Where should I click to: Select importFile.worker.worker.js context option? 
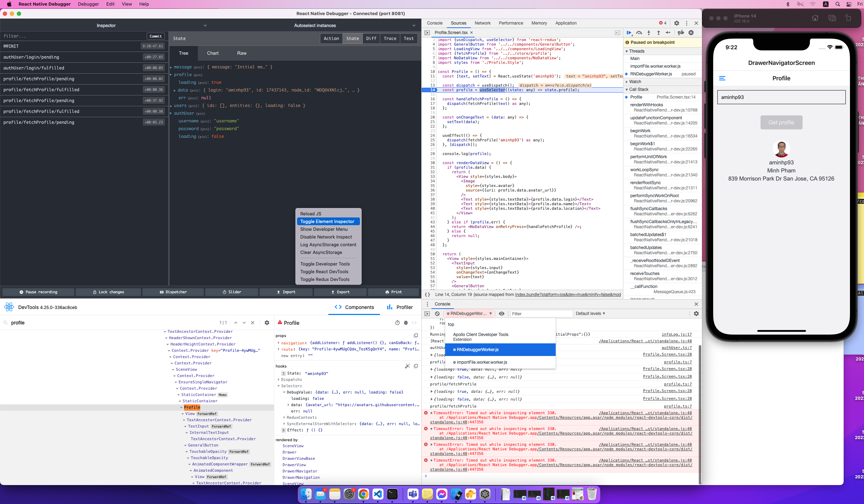pos(500,362)
